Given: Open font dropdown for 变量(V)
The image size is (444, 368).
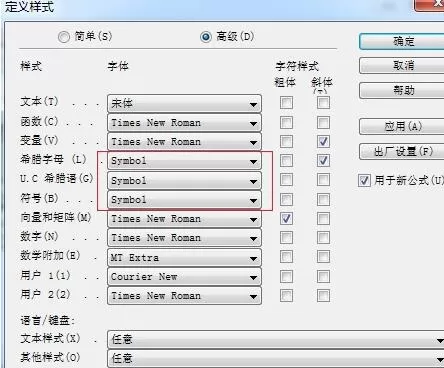Looking at the screenshot, I should click(x=184, y=142).
